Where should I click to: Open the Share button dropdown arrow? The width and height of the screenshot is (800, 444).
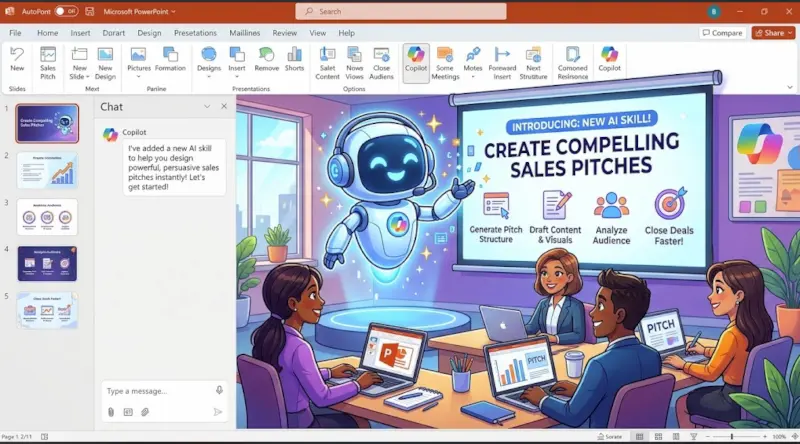790,33
